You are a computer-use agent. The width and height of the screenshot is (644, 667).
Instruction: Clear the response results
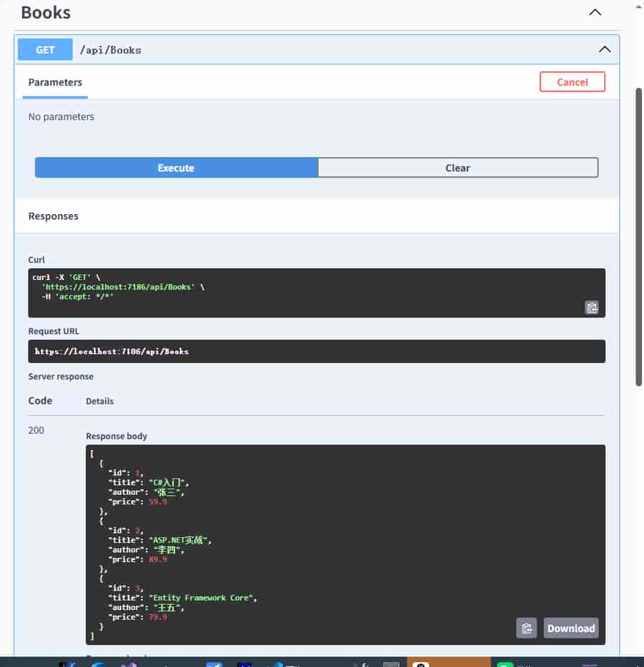[x=457, y=167]
